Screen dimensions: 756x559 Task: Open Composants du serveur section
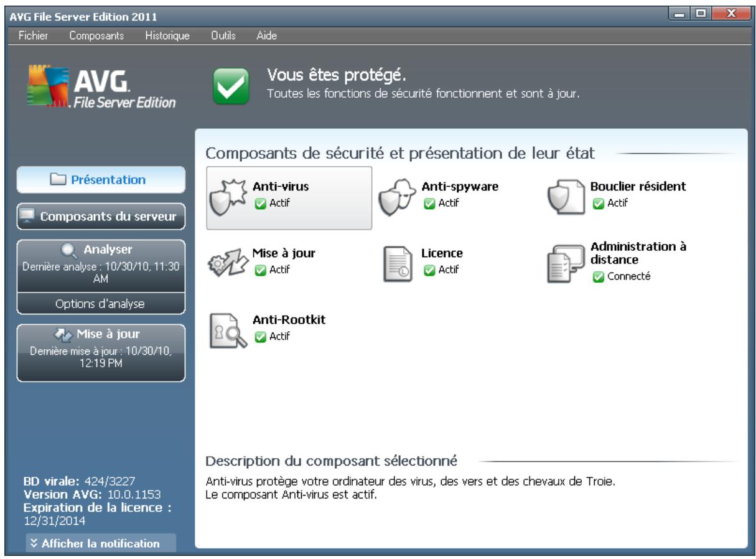point(101,217)
